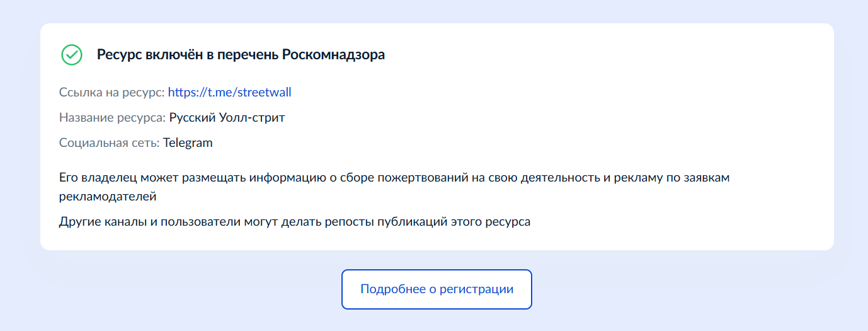The width and height of the screenshot is (868, 331).
Task: Click the word "Ресурс" starting the heading
Action: 120,55
